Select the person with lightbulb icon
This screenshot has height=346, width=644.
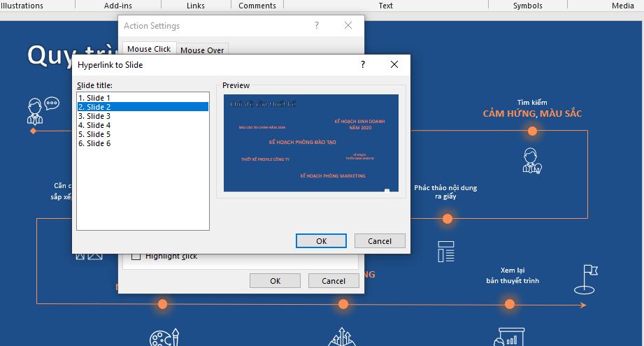click(x=532, y=161)
